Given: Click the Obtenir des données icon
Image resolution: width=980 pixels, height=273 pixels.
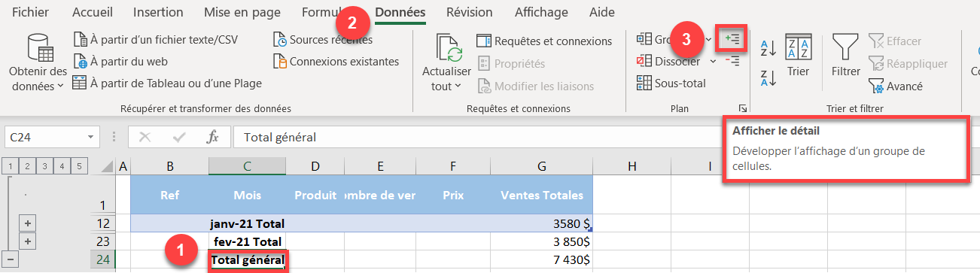Looking at the screenshot, I should [38, 47].
